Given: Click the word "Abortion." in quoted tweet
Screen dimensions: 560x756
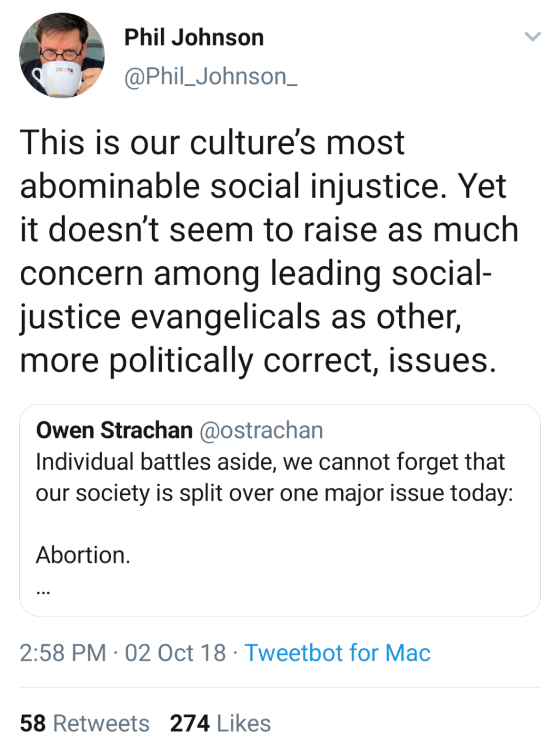Looking at the screenshot, I should pos(83,555).
